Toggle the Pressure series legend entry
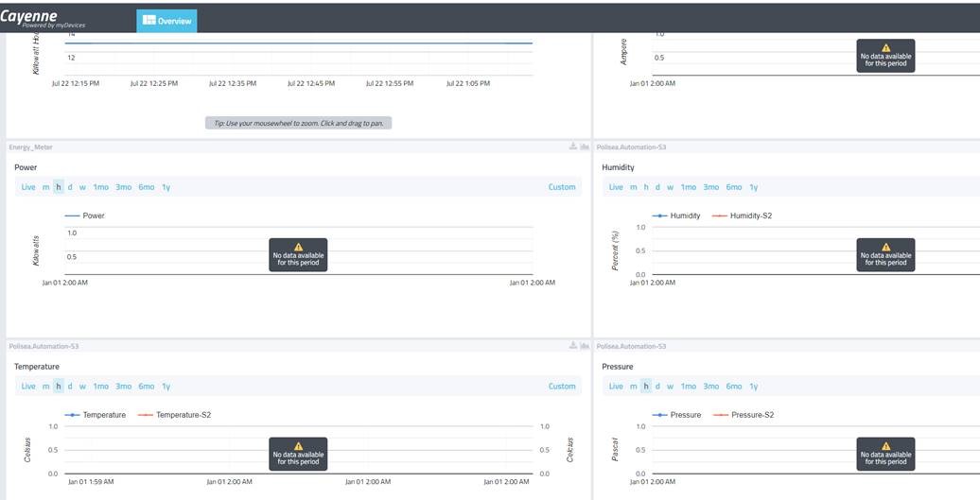 pos(676,415)
